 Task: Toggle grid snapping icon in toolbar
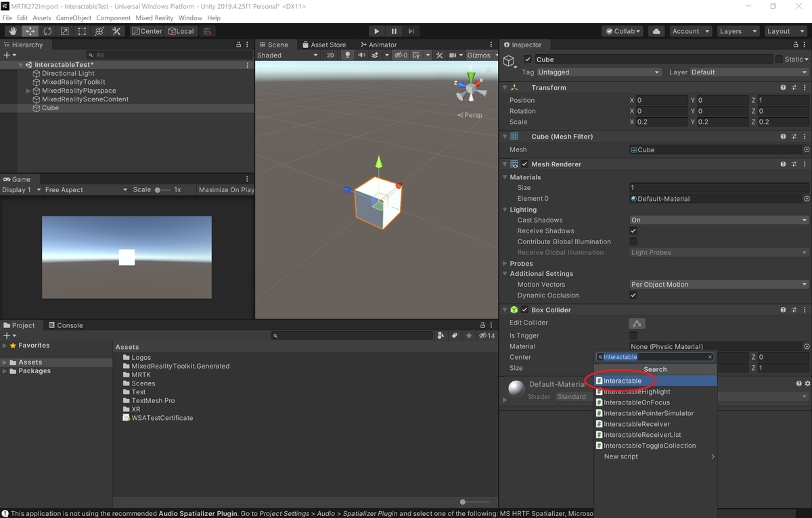(x=208, y=31)
